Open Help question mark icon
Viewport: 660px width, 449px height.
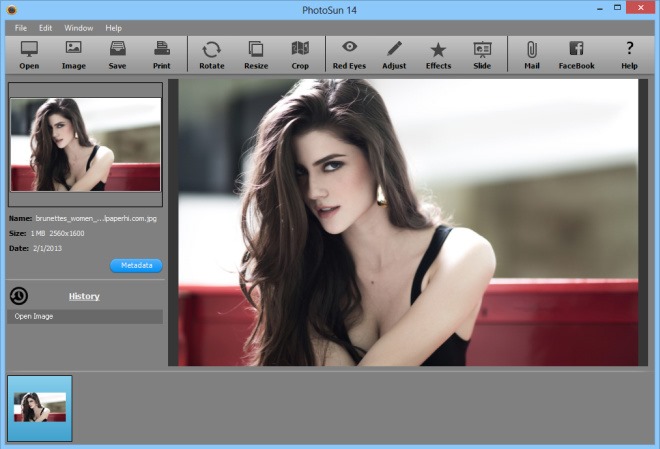tap(629, 54)
